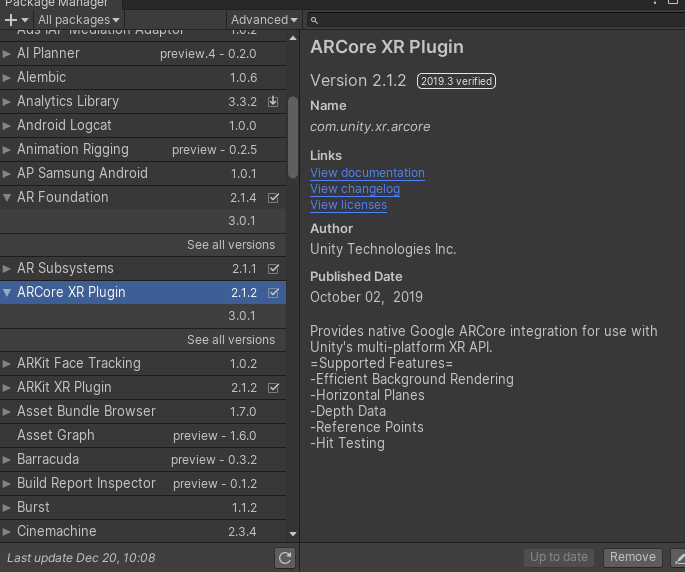
Task: Click the scroll down arrow
Action: (293, 534)
